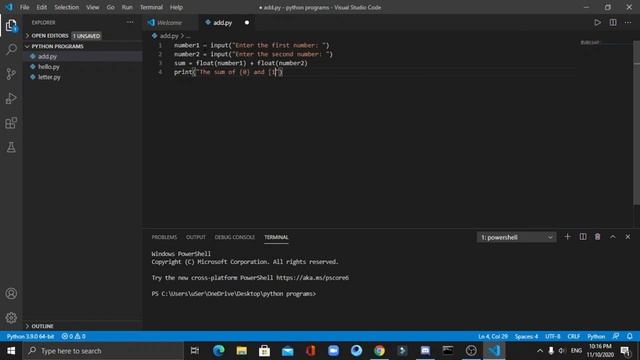Split the editor to the right
The height and width of the screenshot is (360, 640).
click(x=613, y=22)
